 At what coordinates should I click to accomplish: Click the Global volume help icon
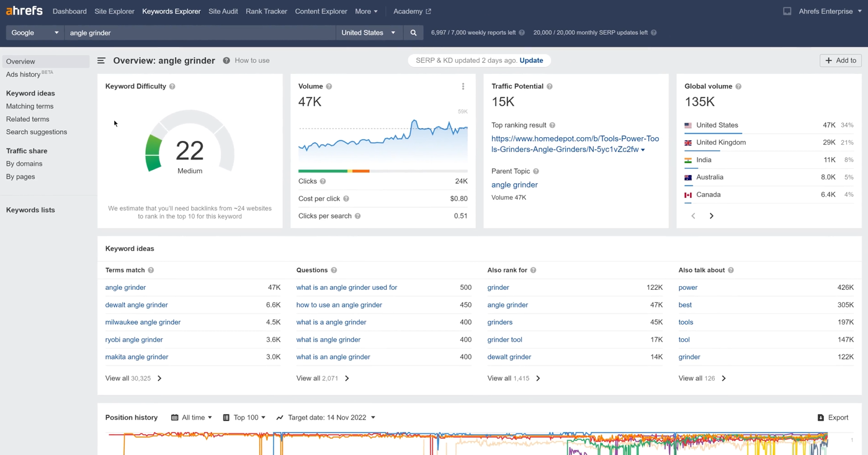pyautogui.click(x=738, y=87)
